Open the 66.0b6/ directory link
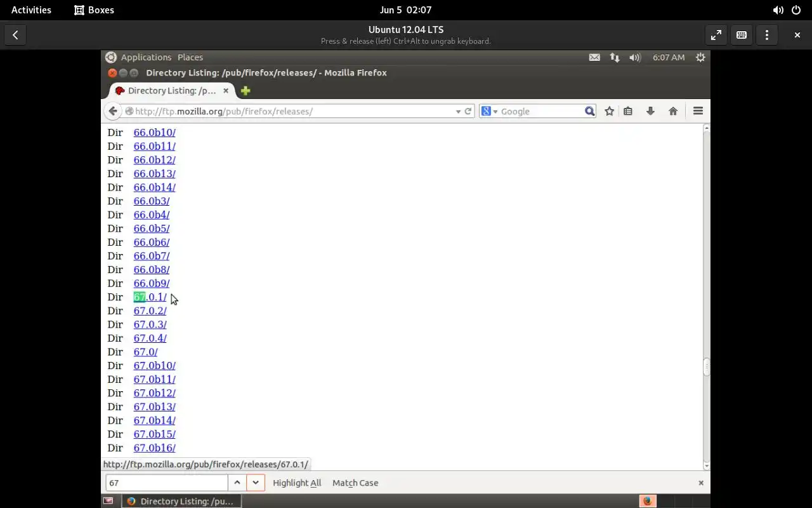 tap(152, 243)
